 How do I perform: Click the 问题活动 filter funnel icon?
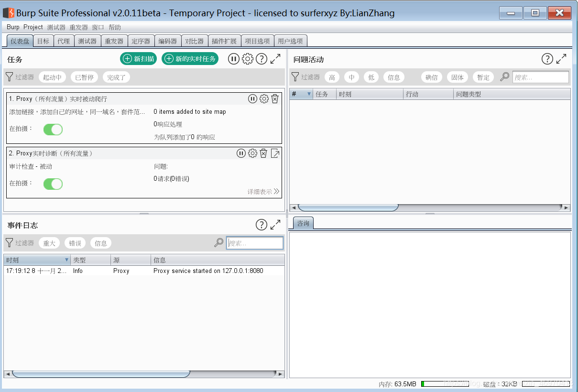(295, 77)
